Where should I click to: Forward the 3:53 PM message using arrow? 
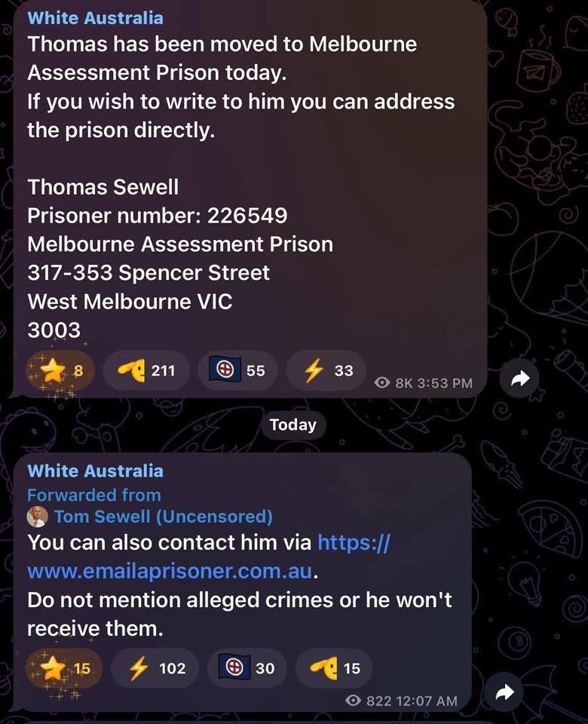click(x=519, y=379)
